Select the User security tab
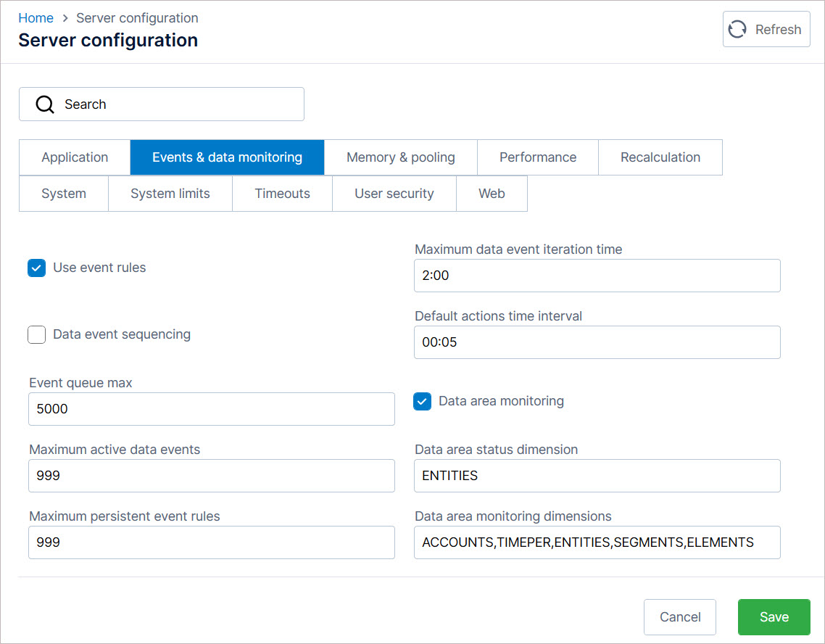Viewport: 825px width, 644px height. [x=394, y=193]
